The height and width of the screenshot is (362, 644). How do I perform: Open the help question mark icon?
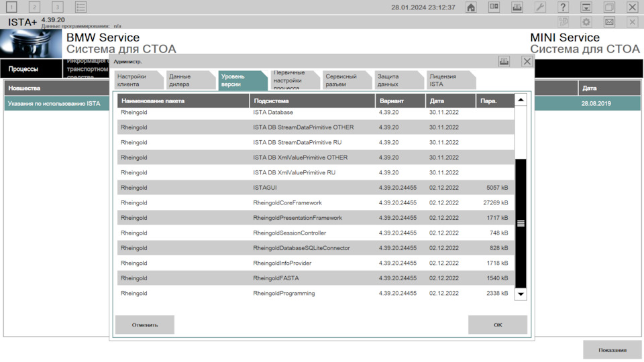[x=563, y=7]
